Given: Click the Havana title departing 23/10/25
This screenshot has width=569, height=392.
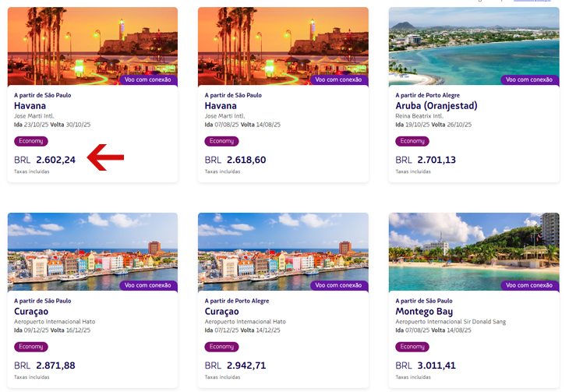Looking at the screenshot, I should click(x=30, y=106).
